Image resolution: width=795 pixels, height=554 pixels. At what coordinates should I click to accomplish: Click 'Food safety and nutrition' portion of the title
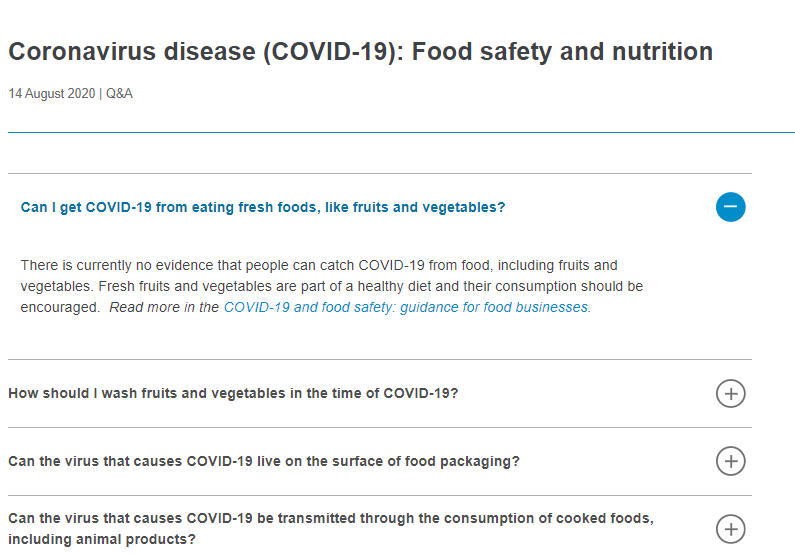pos(561,51)
